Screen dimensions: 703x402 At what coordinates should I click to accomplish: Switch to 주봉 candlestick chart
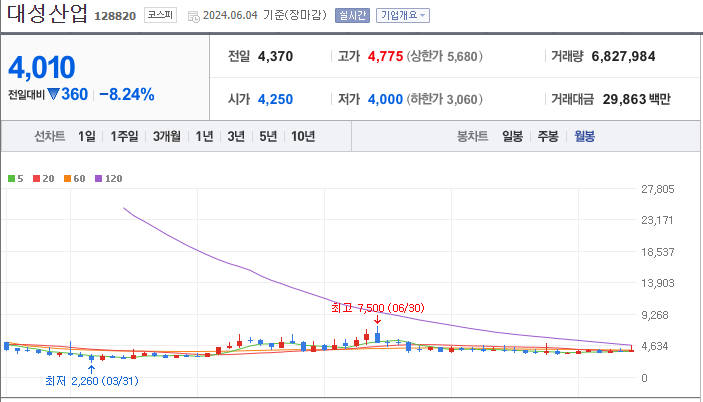548,136
